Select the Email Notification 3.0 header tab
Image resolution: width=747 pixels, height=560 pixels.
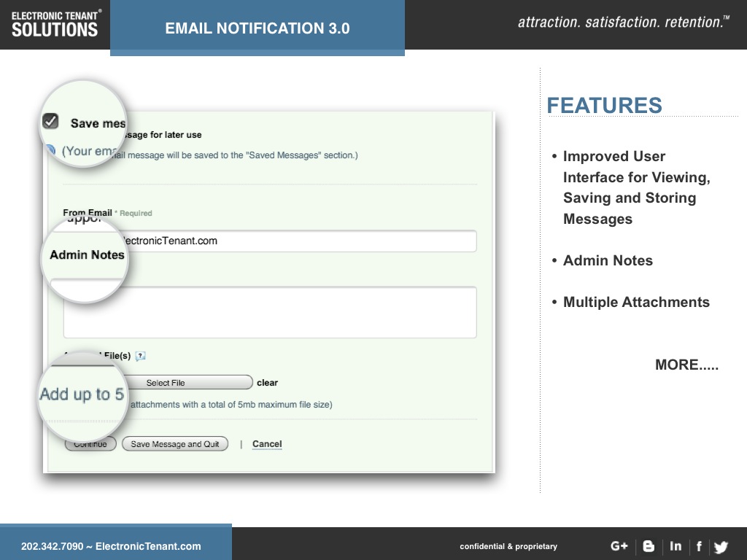pyautogui.click(x=258, y=28)
